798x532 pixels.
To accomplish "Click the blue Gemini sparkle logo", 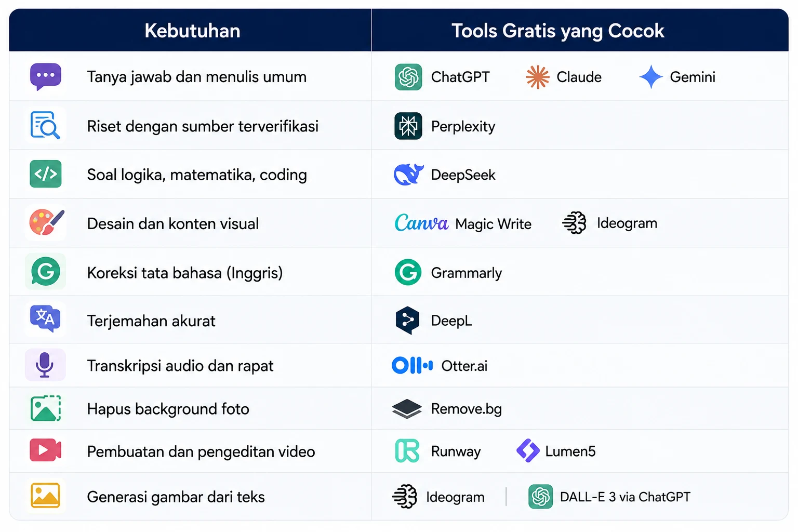I will pos(651,77).
